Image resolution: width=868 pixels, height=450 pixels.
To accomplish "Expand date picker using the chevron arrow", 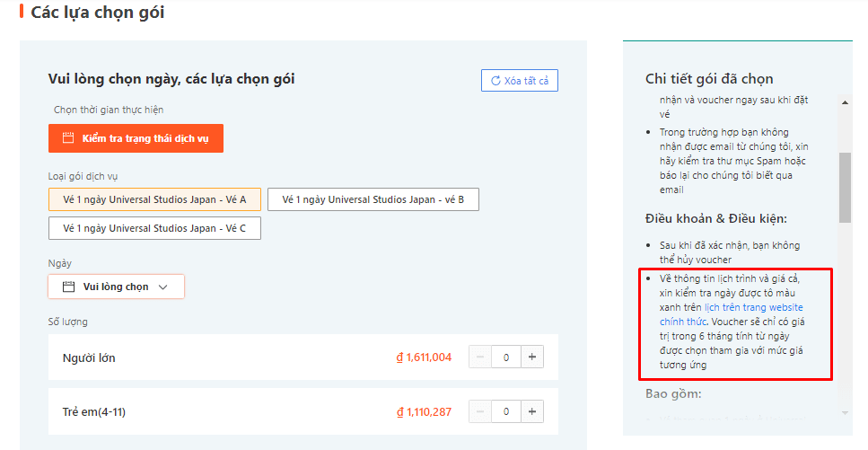I will (x=162, y=287).
